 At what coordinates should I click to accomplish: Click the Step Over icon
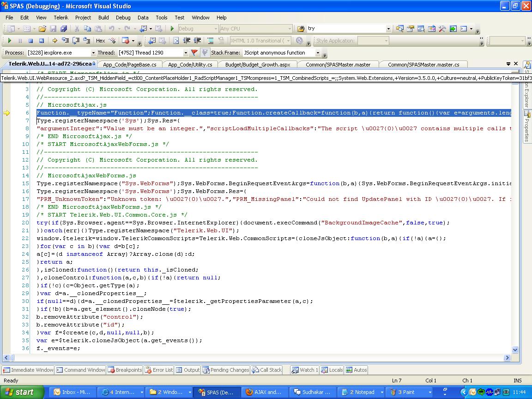76,41
